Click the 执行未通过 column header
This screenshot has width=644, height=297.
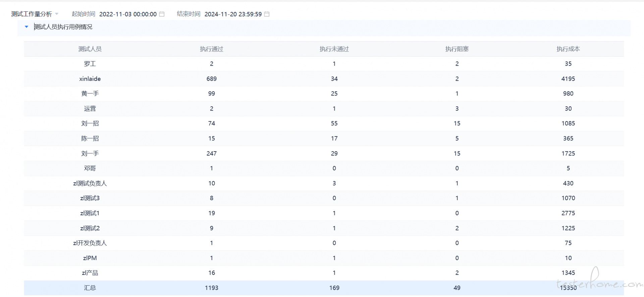(x=334, y=49)
